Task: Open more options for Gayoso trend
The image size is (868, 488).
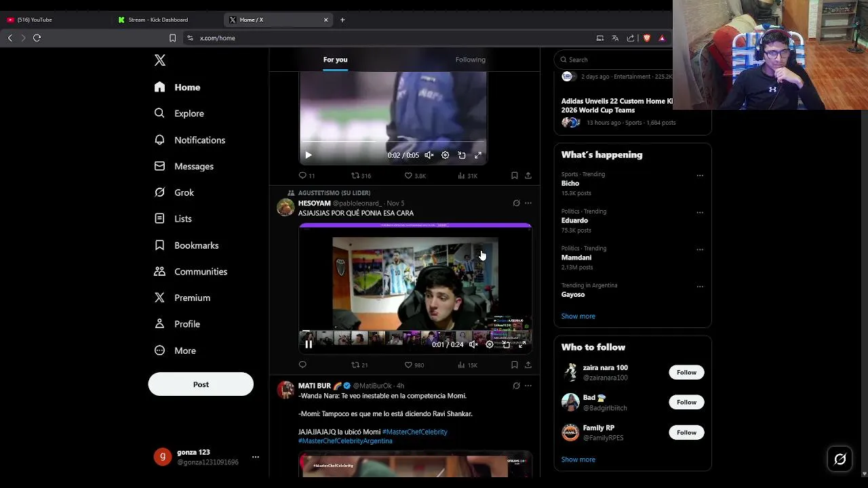Action: click(x=700, y=286)
